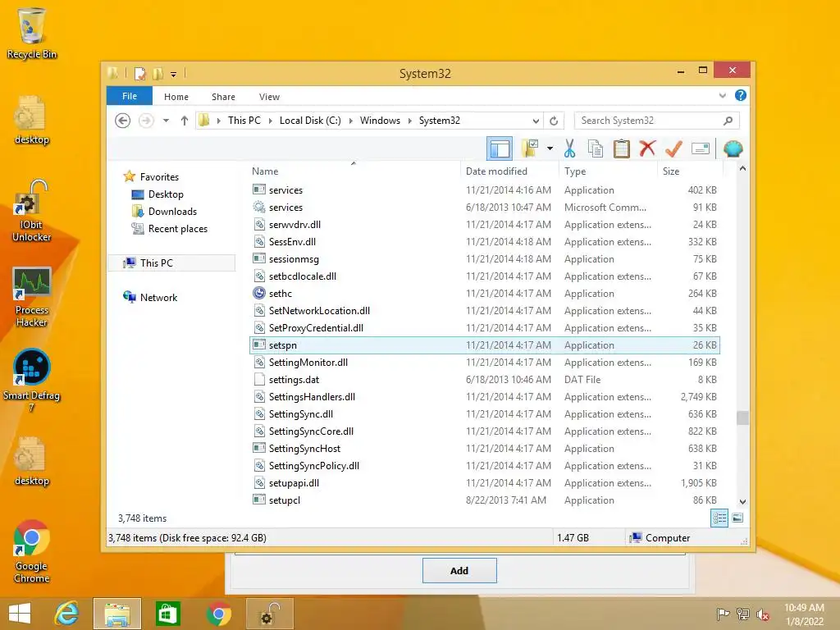840x630 pixels.
Task: Select the settings.dat file
Action: [x=484, y=379]
